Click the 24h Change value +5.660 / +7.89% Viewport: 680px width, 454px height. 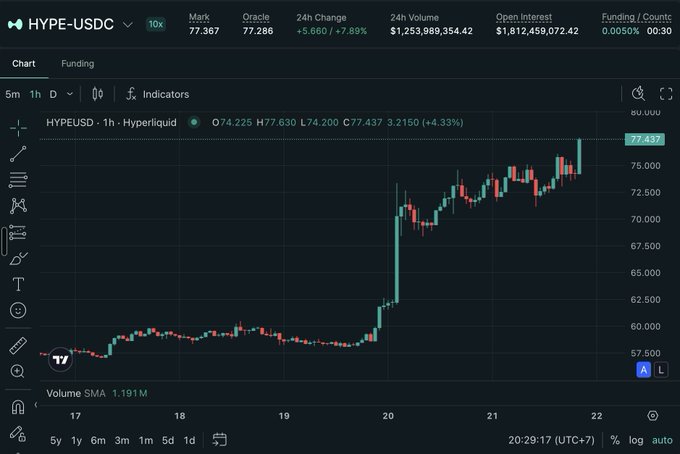tap(332, 31)
